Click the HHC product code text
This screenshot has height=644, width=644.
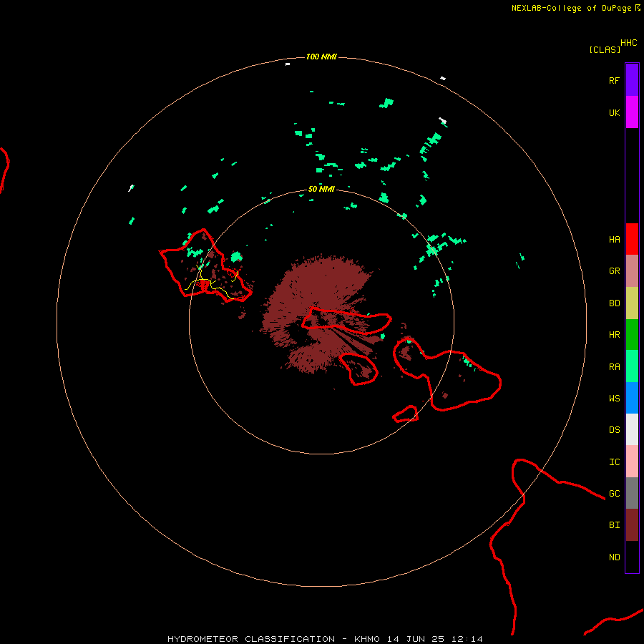pyautogui.click(x=628, y=42)
